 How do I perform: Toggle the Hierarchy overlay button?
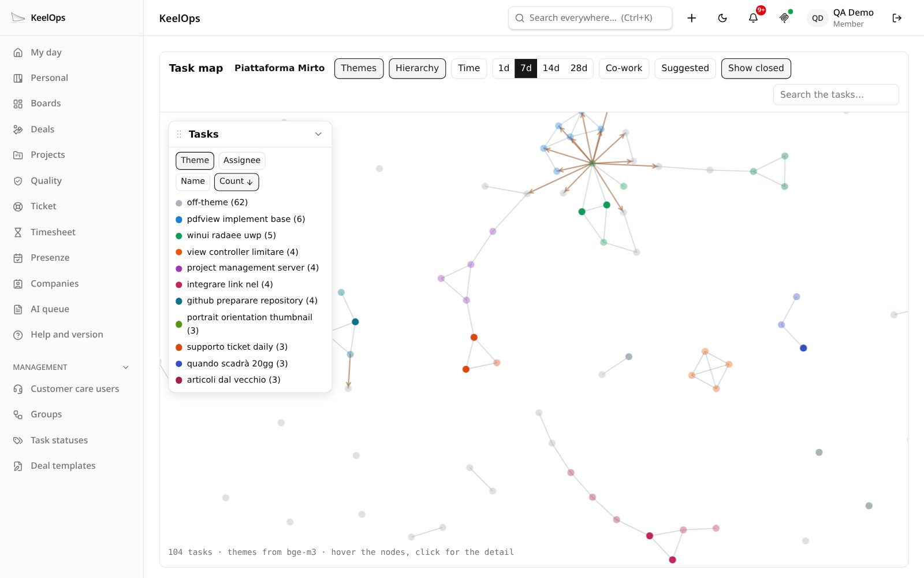417,68
